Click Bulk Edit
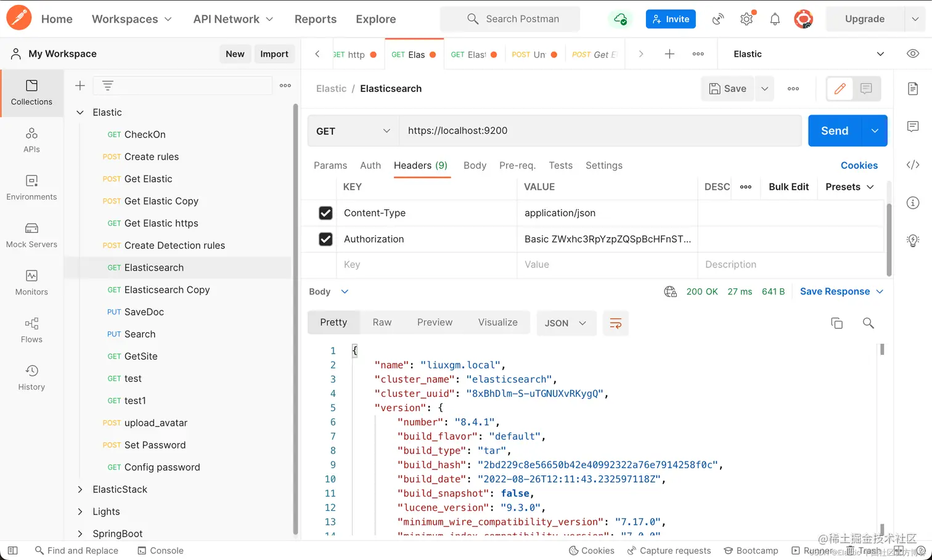Image resolution: width=932 pixels, height=560 pixels. click(788, 187)
